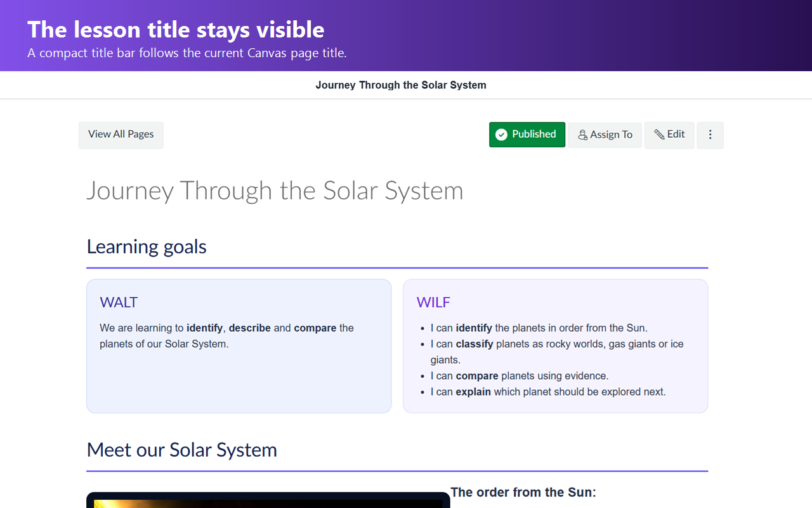Click the classify planets bullet point
The image size is (812, 508).
(x=557, y=352)
